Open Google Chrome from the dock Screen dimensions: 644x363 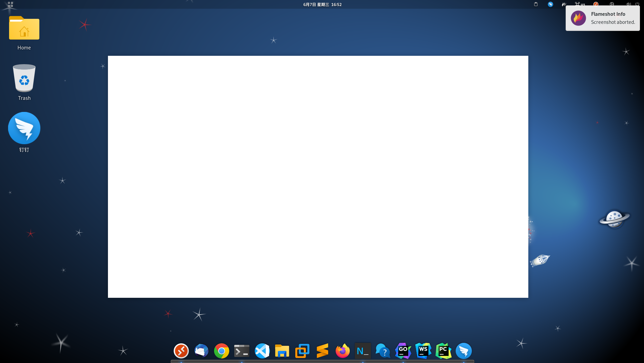tap(221, 351)
